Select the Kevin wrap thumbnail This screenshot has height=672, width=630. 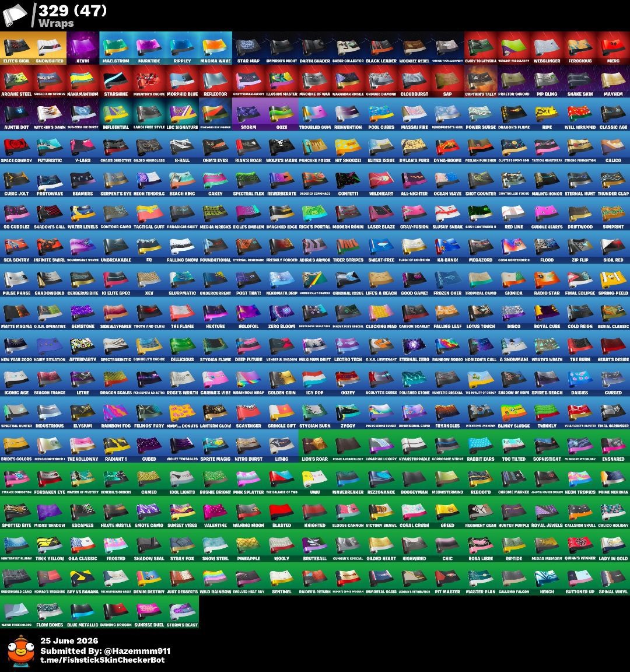click(x=83, y=48)
